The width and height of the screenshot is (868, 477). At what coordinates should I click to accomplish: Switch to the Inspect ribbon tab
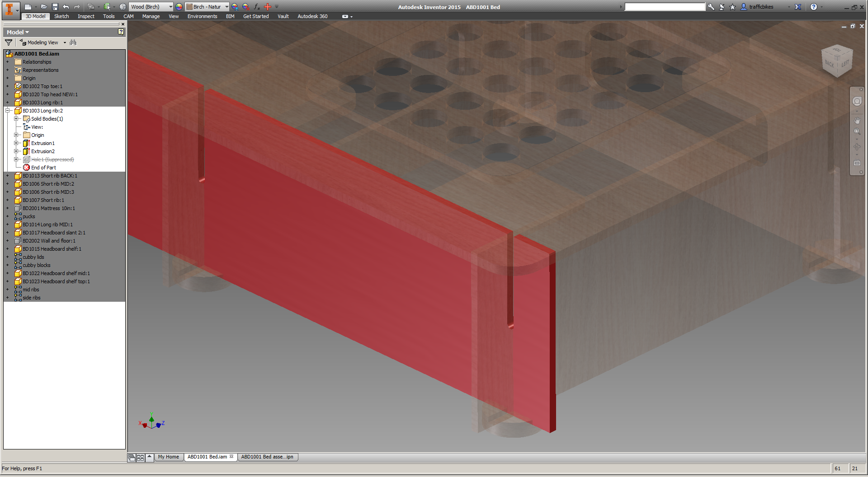click(x=86, y=16)
